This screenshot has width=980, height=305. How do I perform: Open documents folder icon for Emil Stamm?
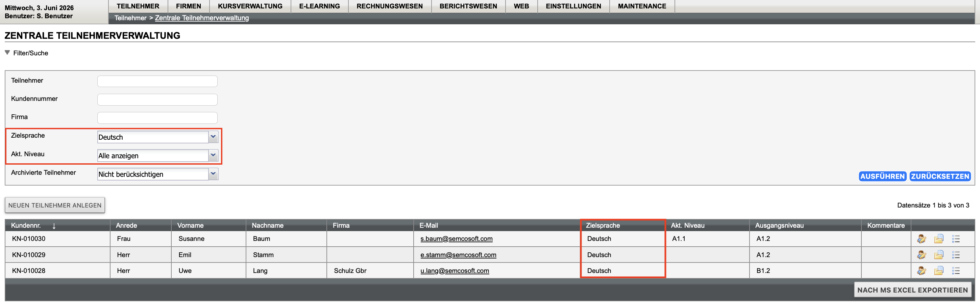pos(938,255)
